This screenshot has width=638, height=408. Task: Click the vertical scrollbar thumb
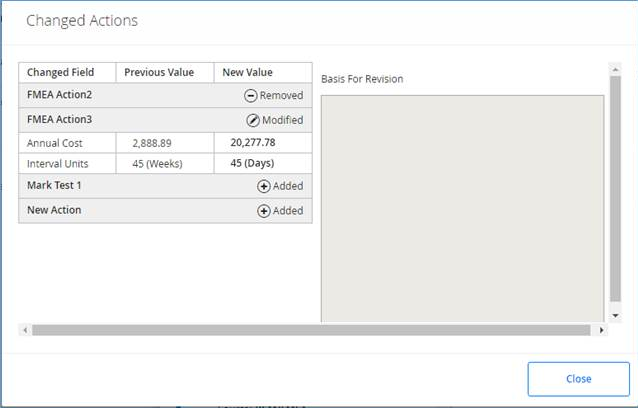click(615, 189)
